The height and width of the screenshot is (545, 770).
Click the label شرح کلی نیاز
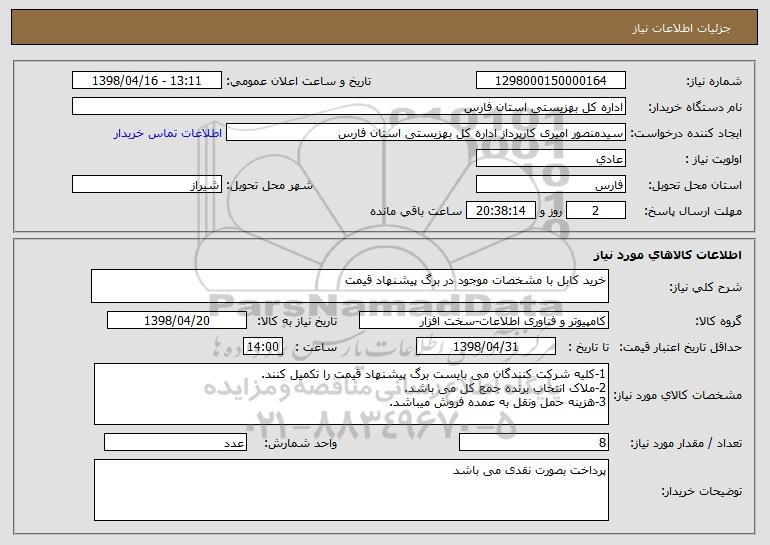coord(706,287)
